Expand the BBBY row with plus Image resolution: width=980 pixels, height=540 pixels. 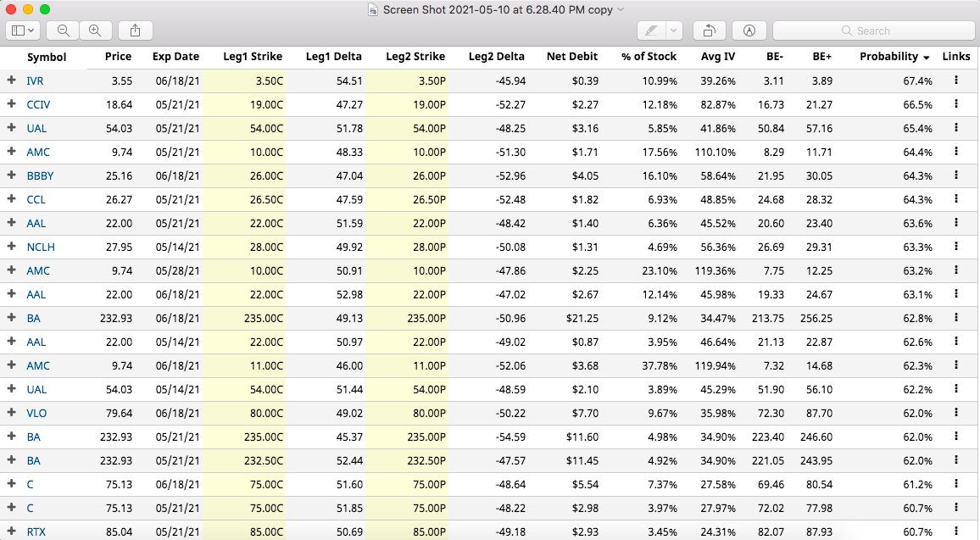click(11, 175)
